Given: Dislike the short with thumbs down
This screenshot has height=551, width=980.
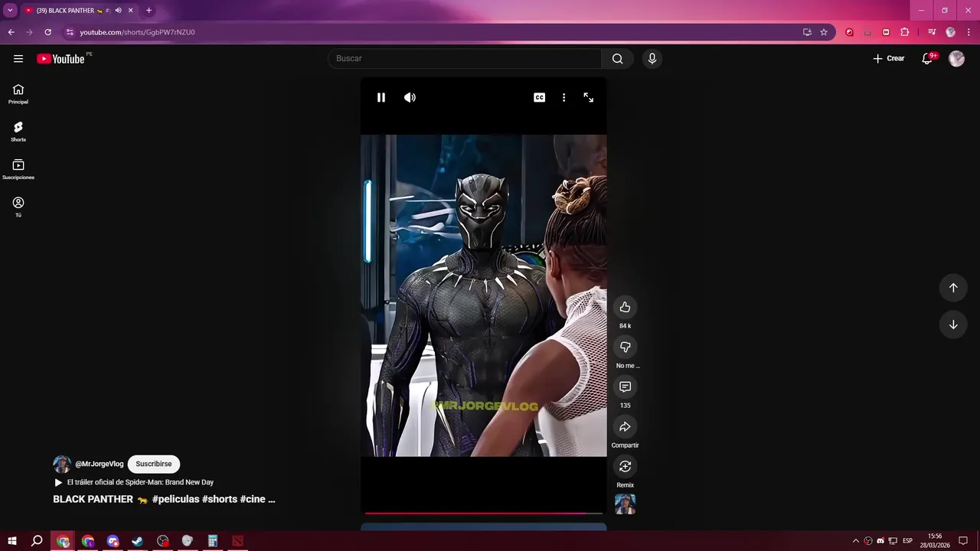Looking at the screenshot, I should tap(625, 347).
